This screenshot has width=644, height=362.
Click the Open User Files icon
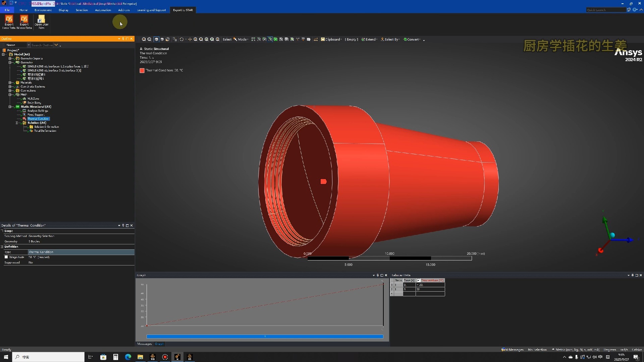[x=41, y=19]
